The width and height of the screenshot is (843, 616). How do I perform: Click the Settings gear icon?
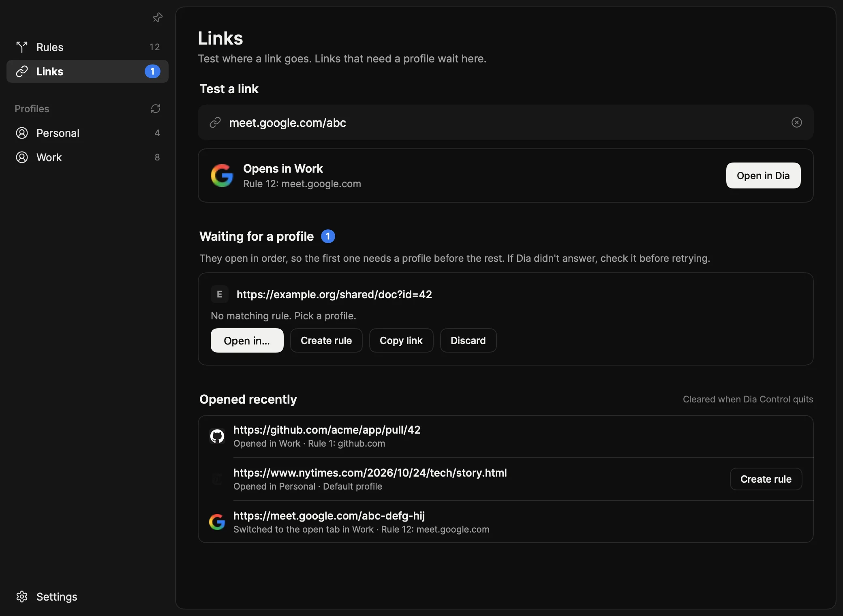pyautogui.click(x=22, y=597)
